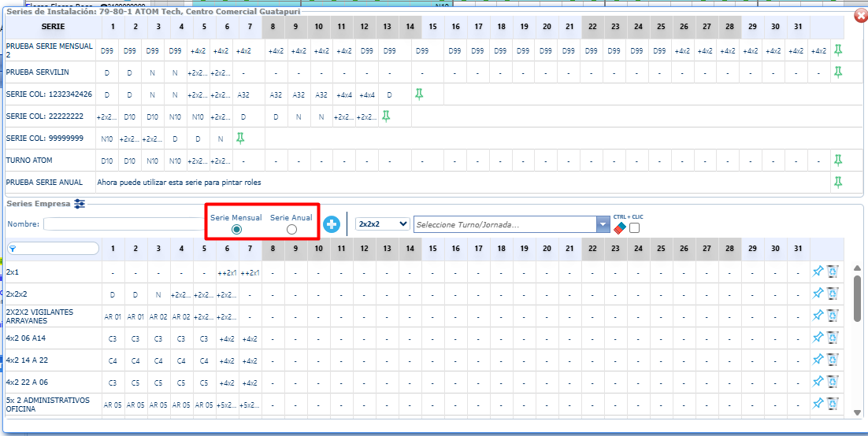This screenshot has height=436, width=868.
Task: Select the Serie Anual radio button
Action: [291, 229]
